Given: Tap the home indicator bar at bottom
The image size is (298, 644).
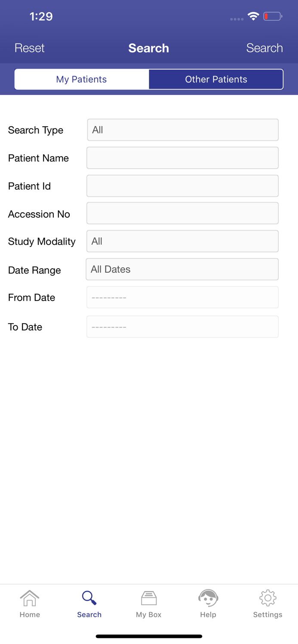Looking at the screenshot, I should 149,636.
